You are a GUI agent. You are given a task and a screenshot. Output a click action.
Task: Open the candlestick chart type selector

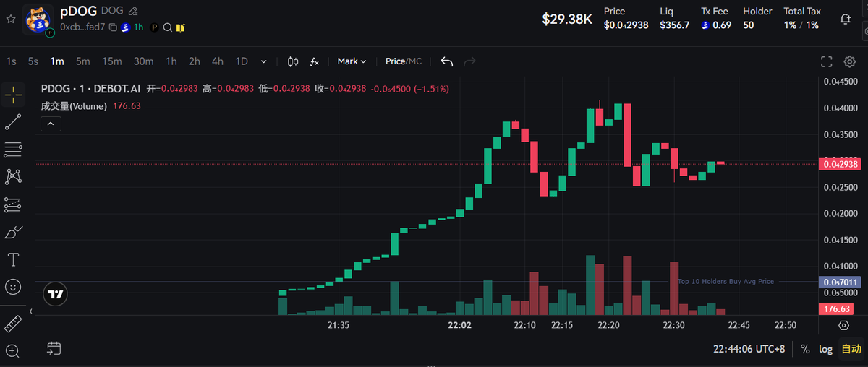(293, 61)
